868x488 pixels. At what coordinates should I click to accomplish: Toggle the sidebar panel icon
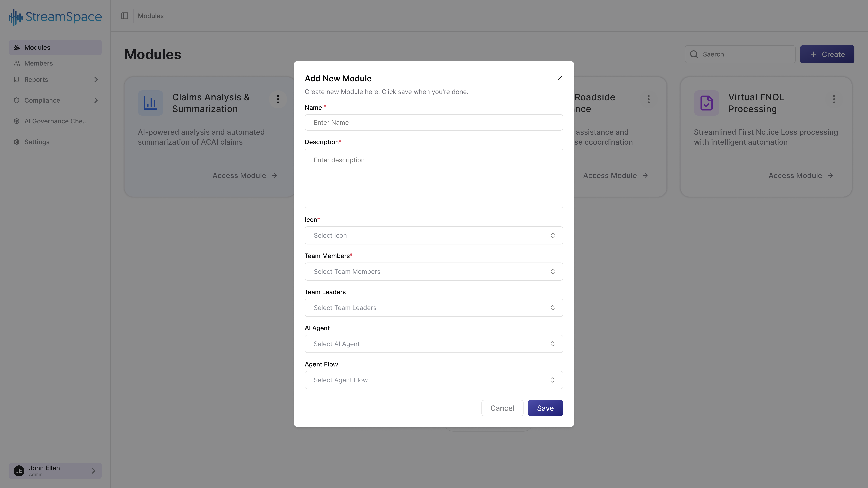125,16
